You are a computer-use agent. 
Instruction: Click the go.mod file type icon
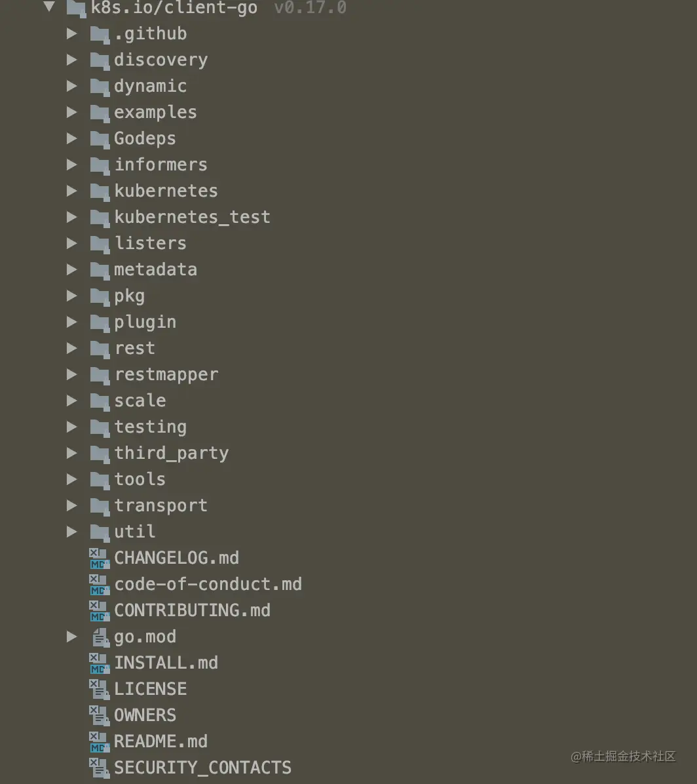(99, 637)
